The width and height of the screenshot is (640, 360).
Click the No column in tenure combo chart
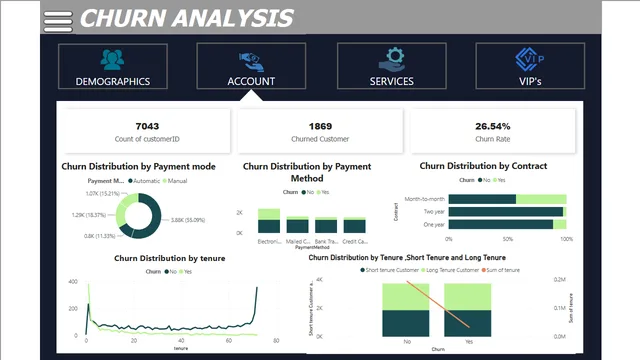click(406, 310)
